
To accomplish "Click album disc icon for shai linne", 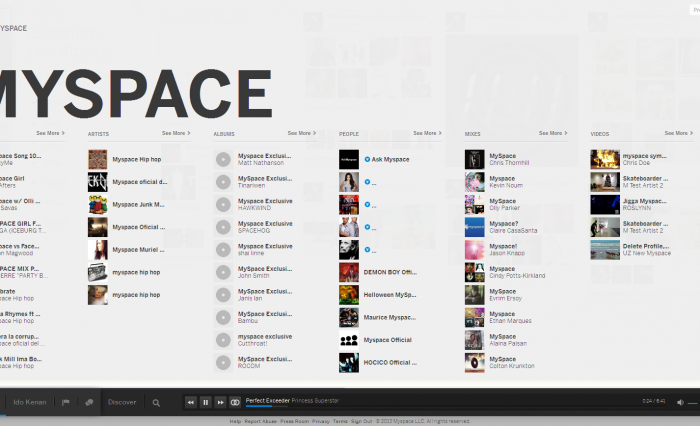I will pyautogui.click(x=223, y=250).
